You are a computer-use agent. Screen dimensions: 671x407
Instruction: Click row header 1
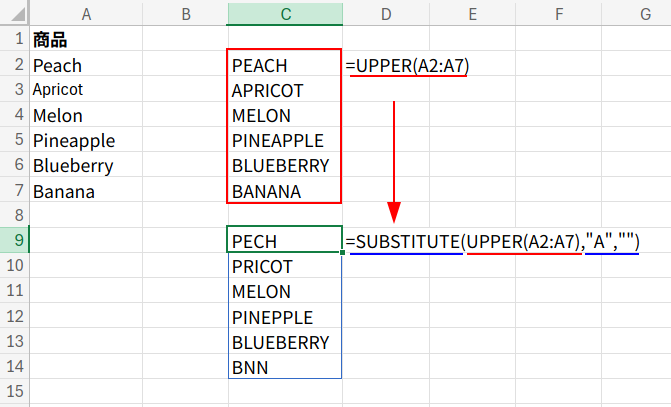tap(15, 40)
